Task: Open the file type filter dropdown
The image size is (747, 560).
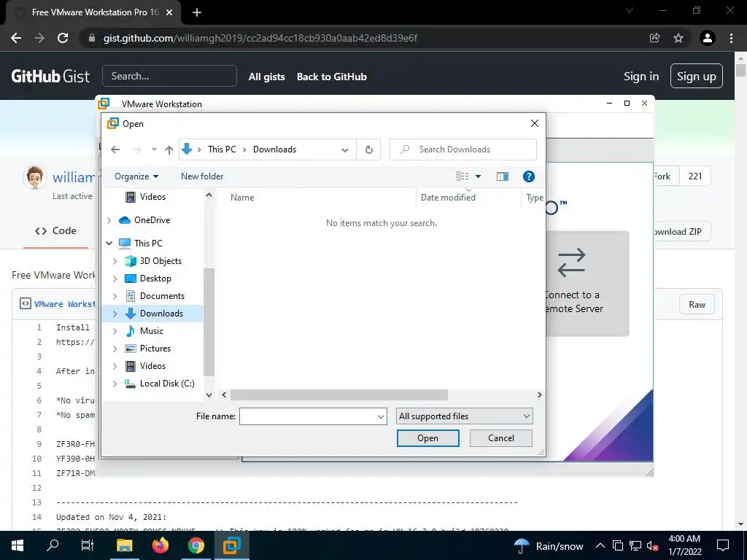Action: [x=465, y=416]
